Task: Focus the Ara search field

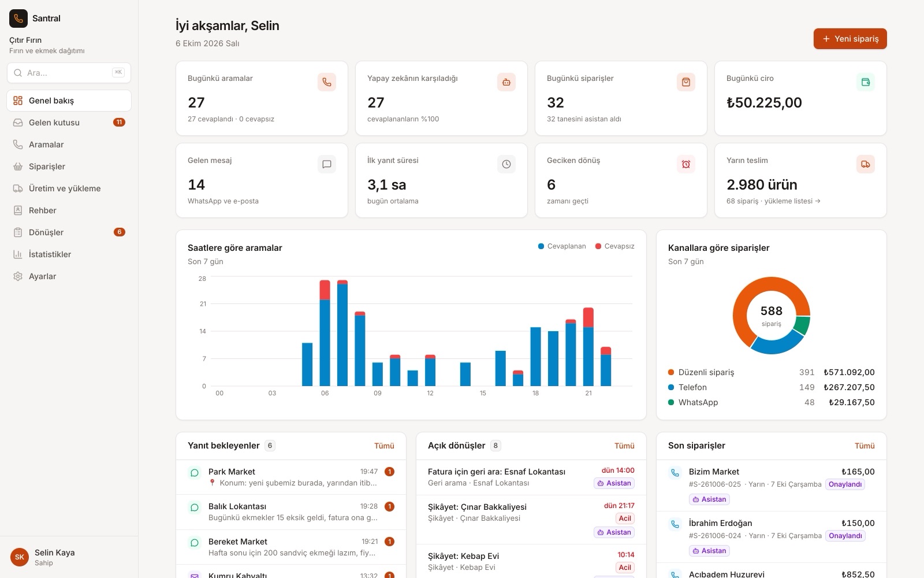Action: click(69, 73)
